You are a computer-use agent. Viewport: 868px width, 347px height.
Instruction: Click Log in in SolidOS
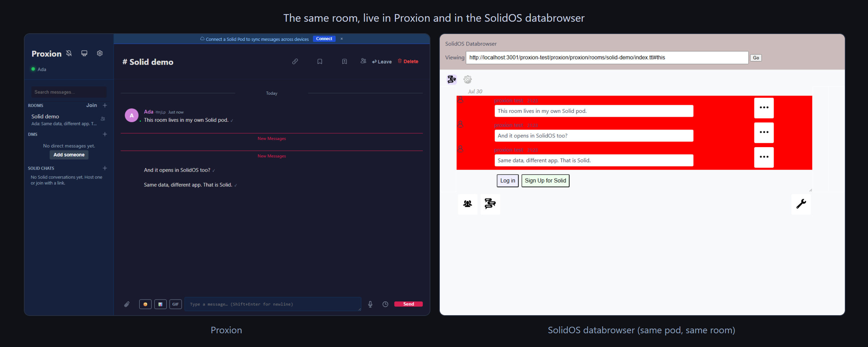[508, 181]
